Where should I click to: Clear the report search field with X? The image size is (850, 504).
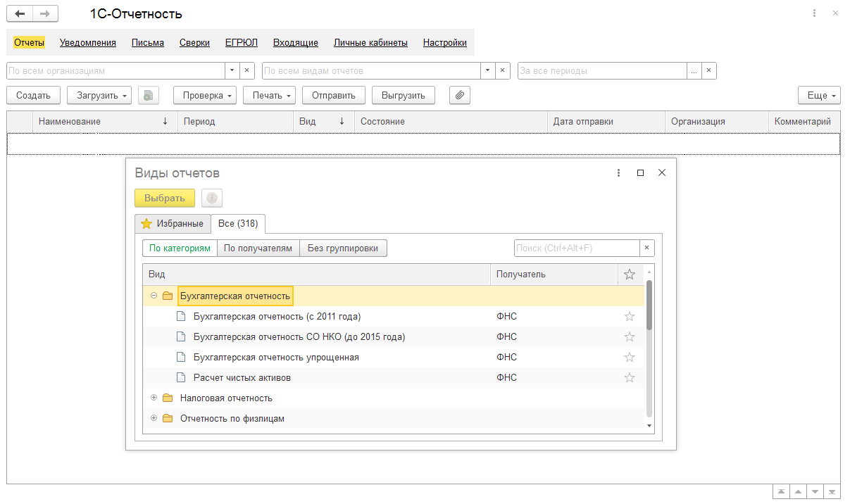coord(646,248)
